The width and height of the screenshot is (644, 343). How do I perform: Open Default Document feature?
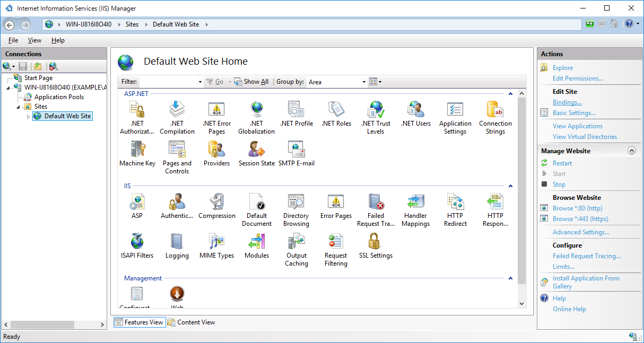tap(257, 210)
